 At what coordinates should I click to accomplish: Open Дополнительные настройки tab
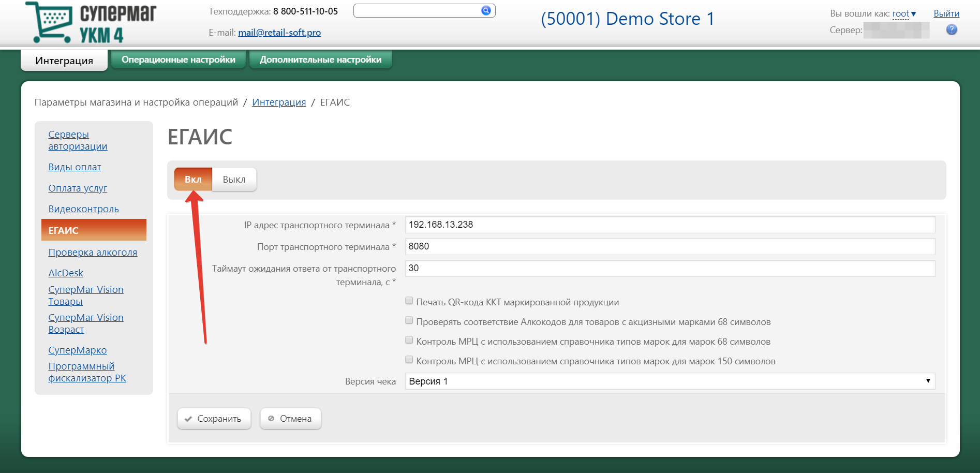click(x=320, y=60)
